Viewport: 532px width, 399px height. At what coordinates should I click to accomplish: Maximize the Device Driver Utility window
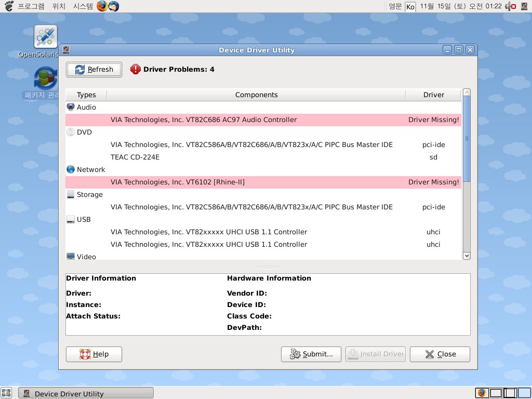click(x=459, y=50)
